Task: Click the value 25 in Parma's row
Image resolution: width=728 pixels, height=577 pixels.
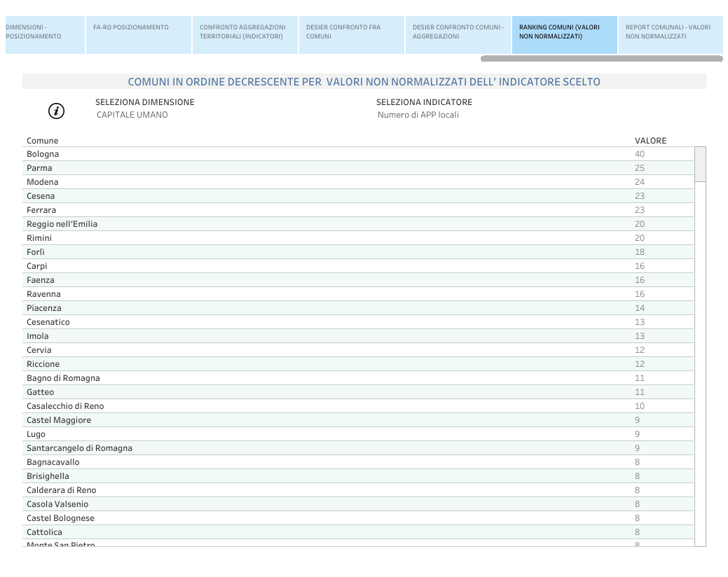Action: point(640,168)
